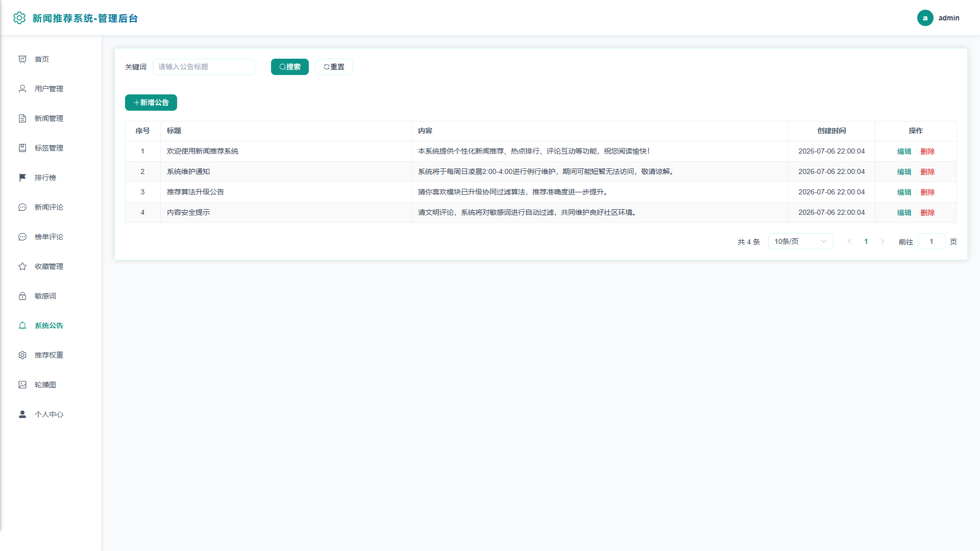Click the 标签管理 bookmark icon
980x551 pixels.
tap(22, 148)
